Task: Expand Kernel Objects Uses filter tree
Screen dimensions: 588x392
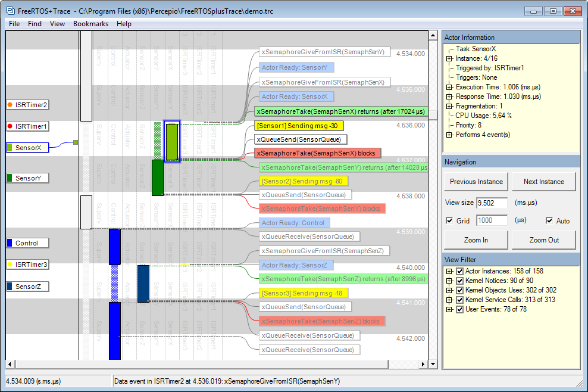Action: pyautogui.click(x=449, y=290)
